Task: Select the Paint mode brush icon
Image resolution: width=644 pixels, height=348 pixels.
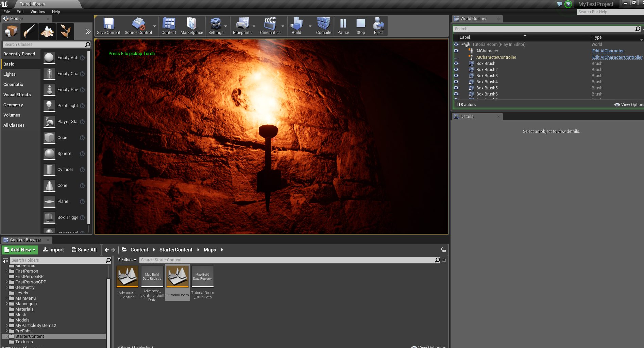Action: click(29, 32)
